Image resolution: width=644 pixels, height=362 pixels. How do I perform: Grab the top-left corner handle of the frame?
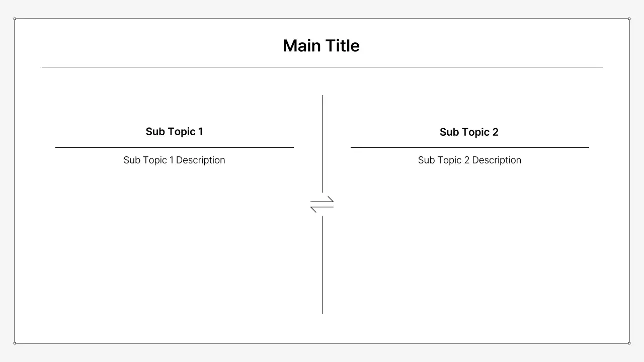15,19
